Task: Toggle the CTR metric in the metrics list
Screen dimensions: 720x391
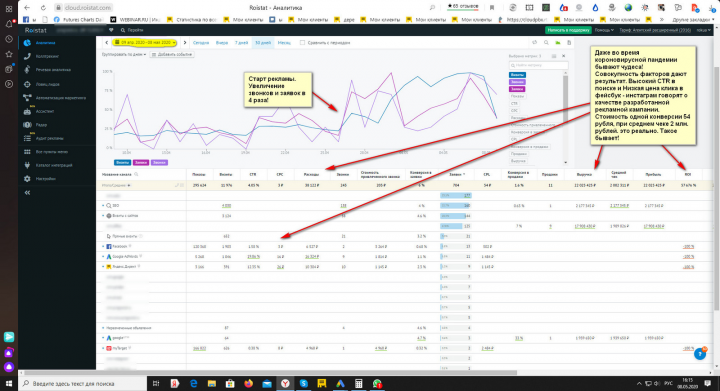Action: 514,104
